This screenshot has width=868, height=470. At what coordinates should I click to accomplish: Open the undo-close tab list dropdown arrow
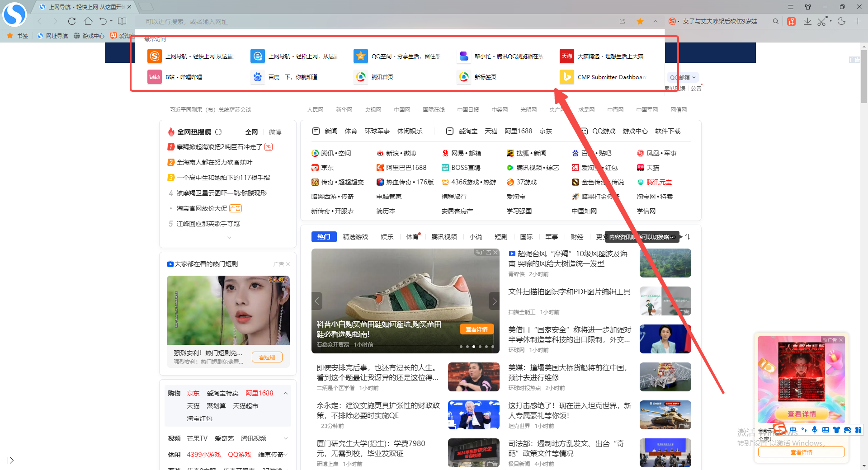click(111, 22)
